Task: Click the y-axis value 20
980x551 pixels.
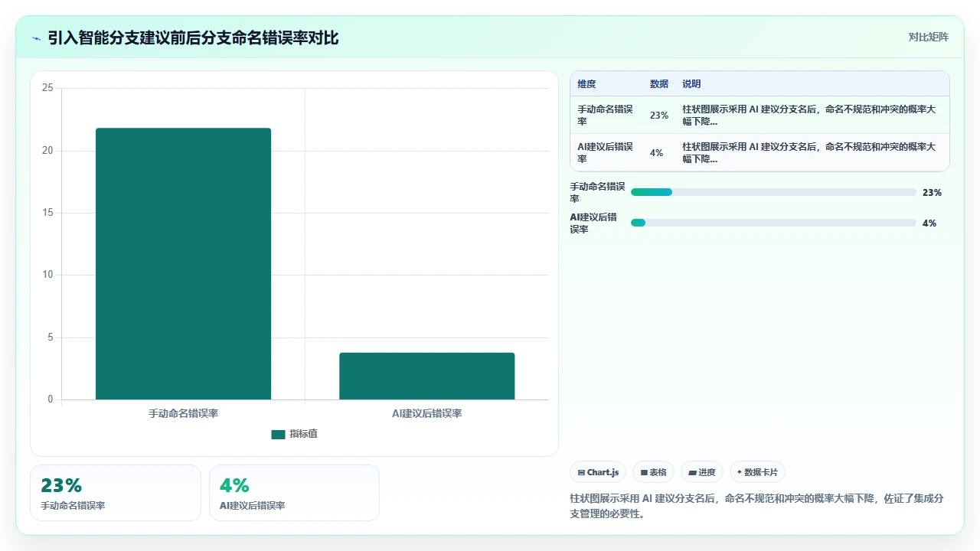Action: tap(47, 151)
